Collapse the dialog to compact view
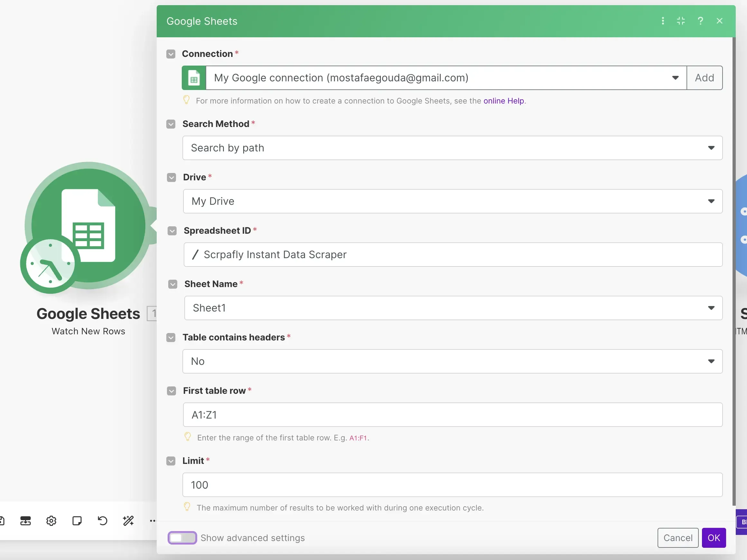The height and width of the screenshot is (560, 747). [x=681, y=21]
